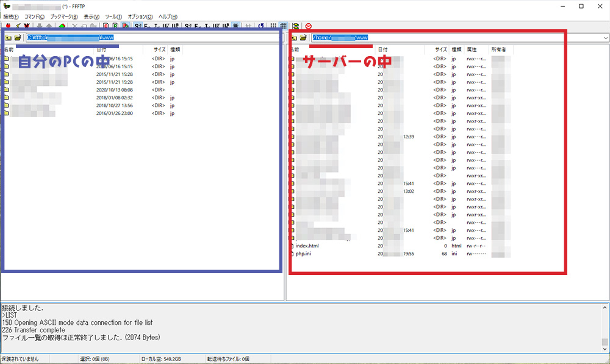Toggle synchronized folder movement
Image resolution: width=610 pixels, height=364 pixels.
295,26
